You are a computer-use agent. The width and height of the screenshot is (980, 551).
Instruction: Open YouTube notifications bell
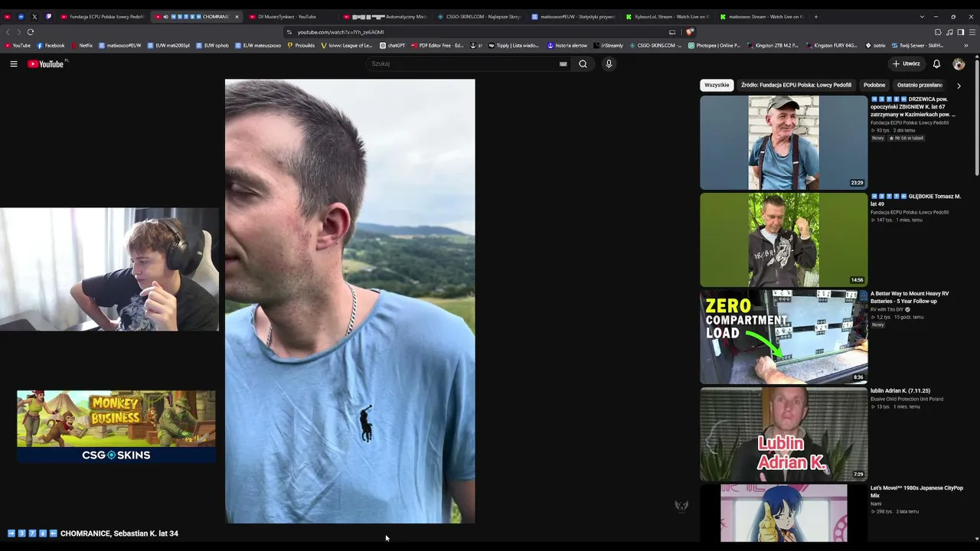(936, 64)
